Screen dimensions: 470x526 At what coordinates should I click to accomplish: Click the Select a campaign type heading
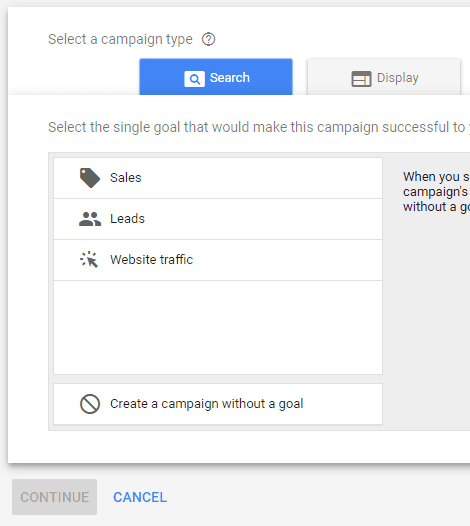120,39
